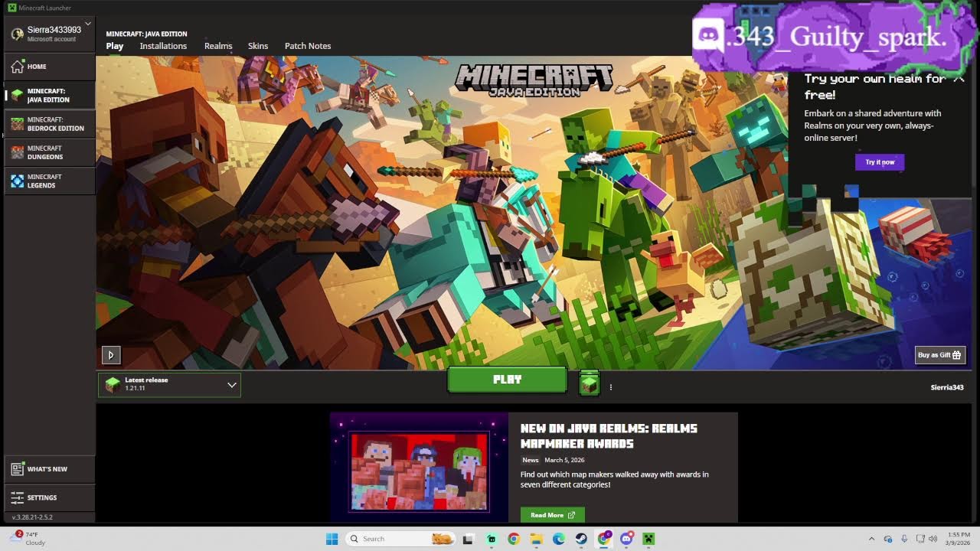Image resolution: width=980 pixels, height=551 pixels.
Task: Open Steam from the taskbar
Action: pos(581,539)
